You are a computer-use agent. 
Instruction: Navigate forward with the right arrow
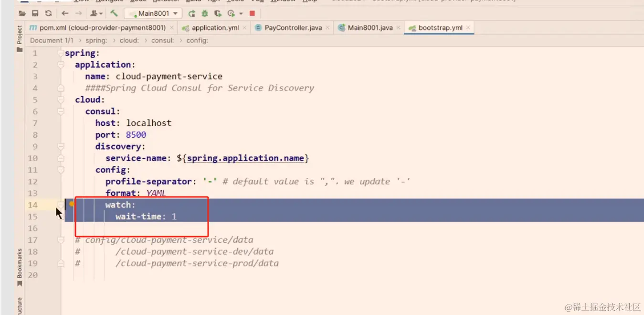tap(78, 13)
